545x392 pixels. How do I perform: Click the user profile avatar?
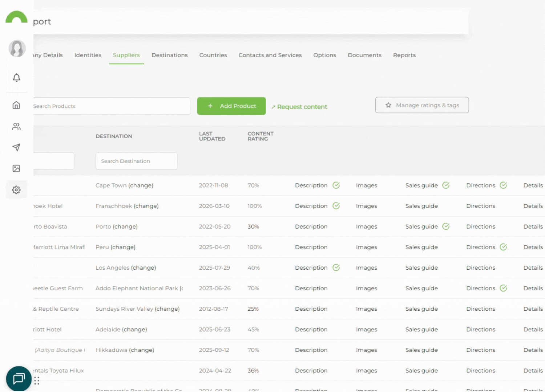click(17, 49)
